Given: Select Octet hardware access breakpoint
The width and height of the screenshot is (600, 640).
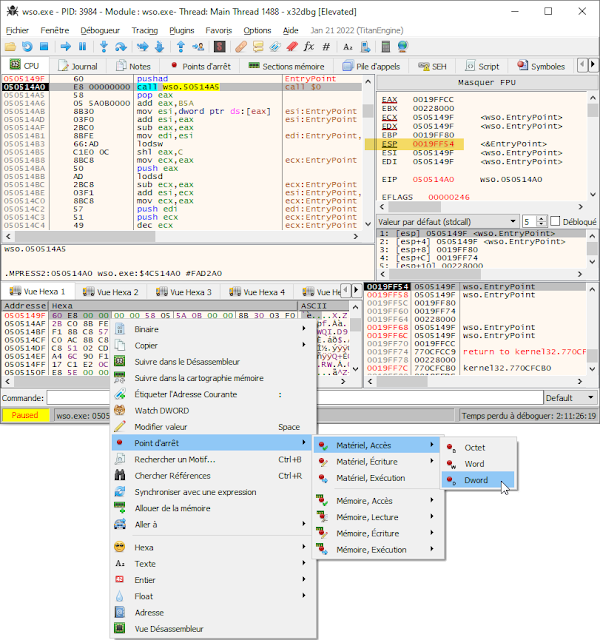Looking at the screenshot, I should [478, 447].
